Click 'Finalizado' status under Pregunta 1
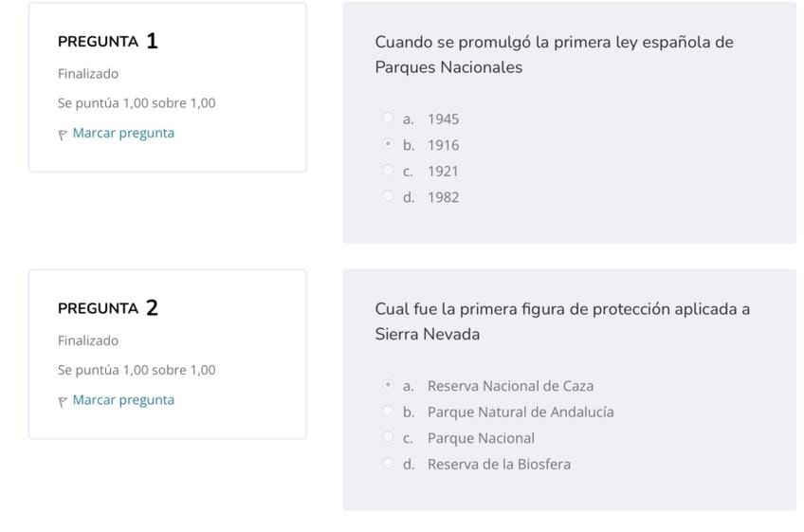 88,74
